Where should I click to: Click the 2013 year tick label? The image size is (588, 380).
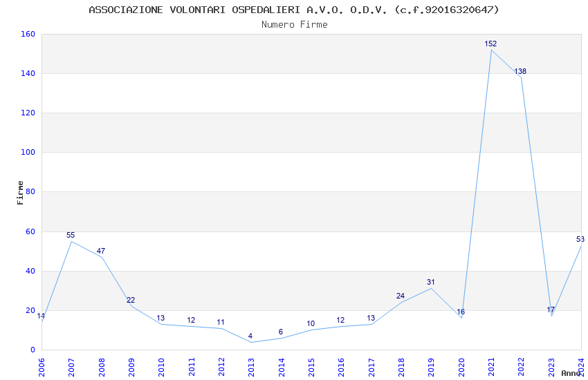tap(251, 368)
